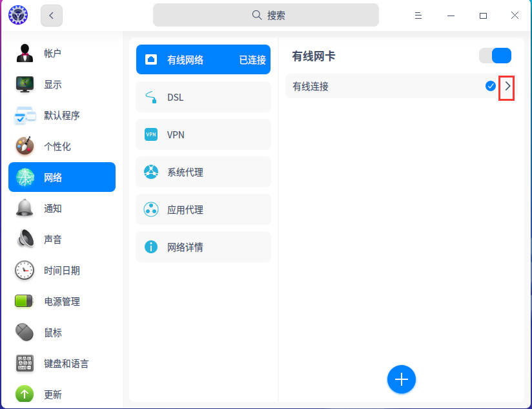The width and height of the screenshot is (532, 409).
Task: Click the System Proxy (系统代理) icon
Action: (151, 172)
